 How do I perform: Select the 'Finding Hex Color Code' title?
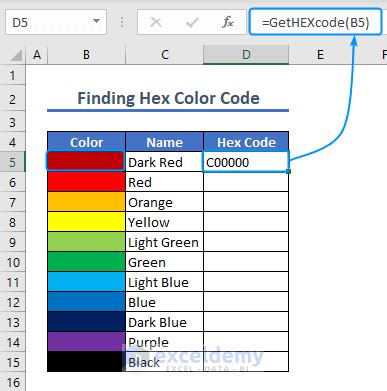[x=168, y=98]
